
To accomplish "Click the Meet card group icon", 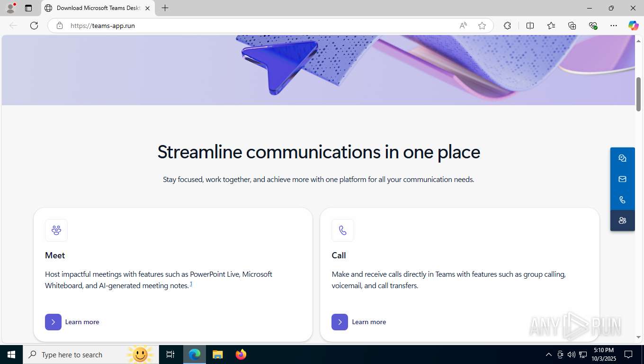I will tap(56, 230).
